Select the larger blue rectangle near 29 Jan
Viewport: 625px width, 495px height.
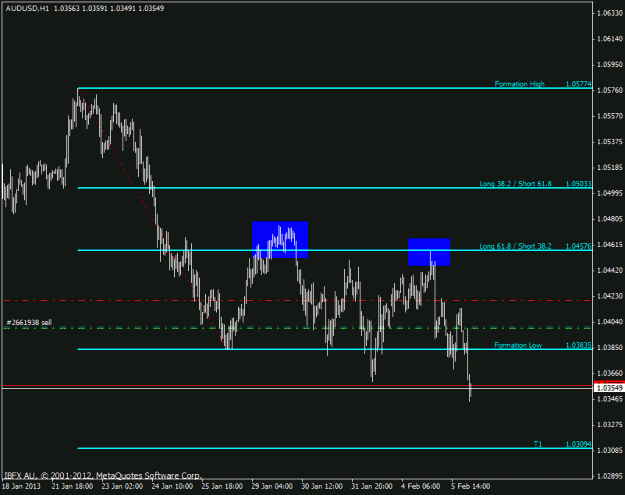coord(280,240)
